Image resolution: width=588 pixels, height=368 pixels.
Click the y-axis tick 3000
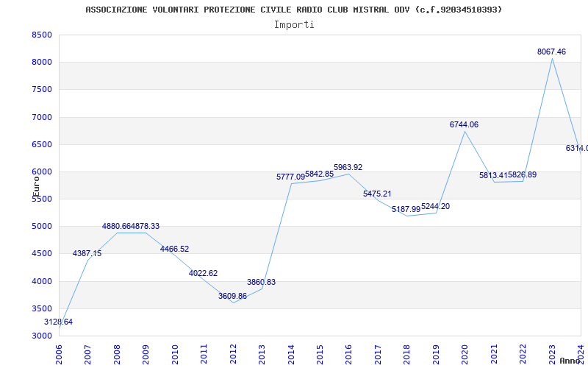click(x=42, y=336)
